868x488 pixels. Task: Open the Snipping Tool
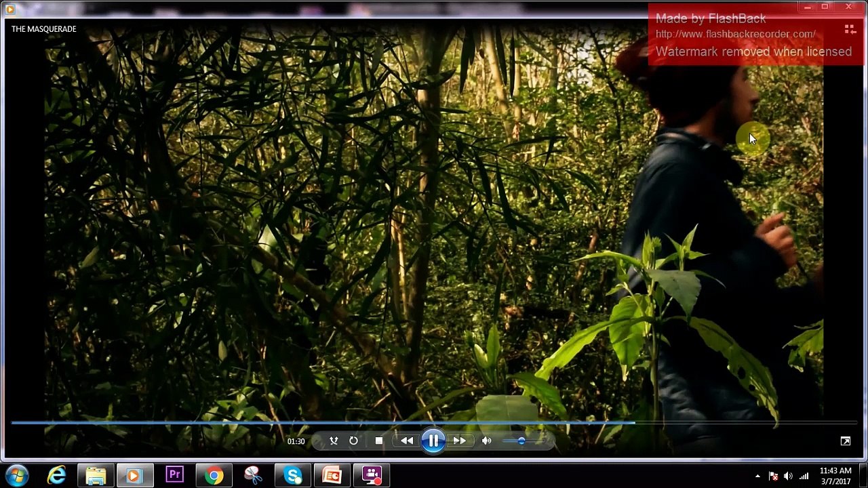[x=253, y=476]
